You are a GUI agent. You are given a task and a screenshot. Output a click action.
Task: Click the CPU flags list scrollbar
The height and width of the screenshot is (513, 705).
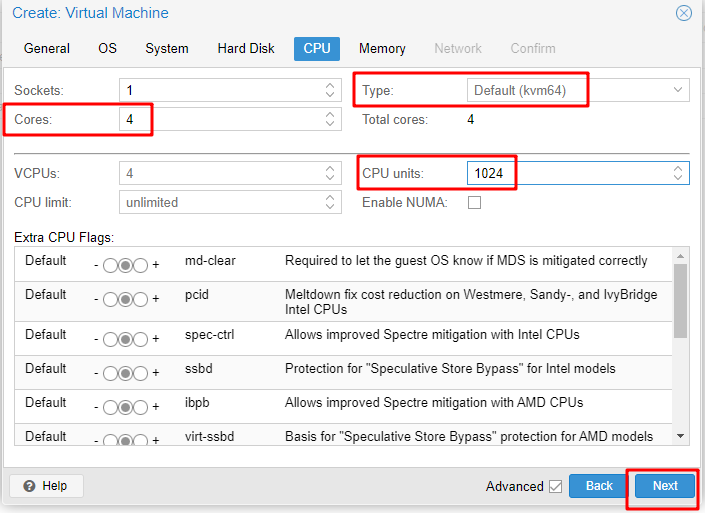point(681,300)
